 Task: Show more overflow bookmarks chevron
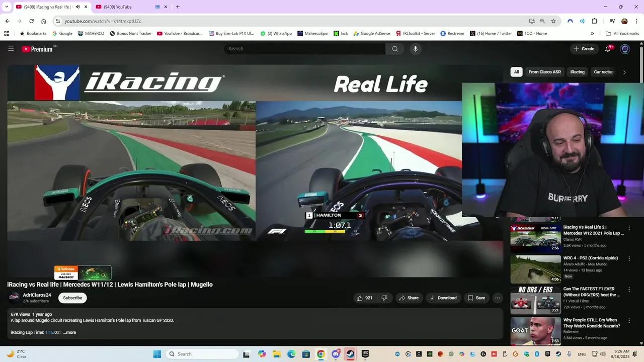click(592, 34)
